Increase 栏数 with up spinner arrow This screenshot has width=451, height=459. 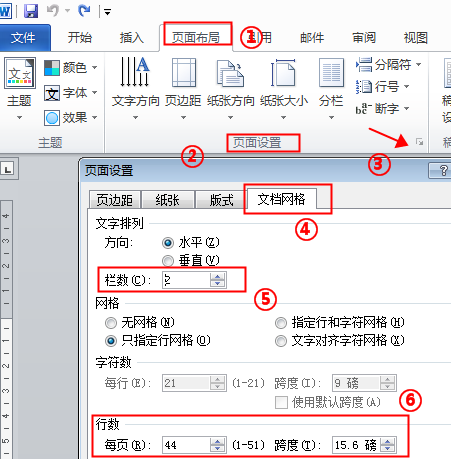click(218, 276)
